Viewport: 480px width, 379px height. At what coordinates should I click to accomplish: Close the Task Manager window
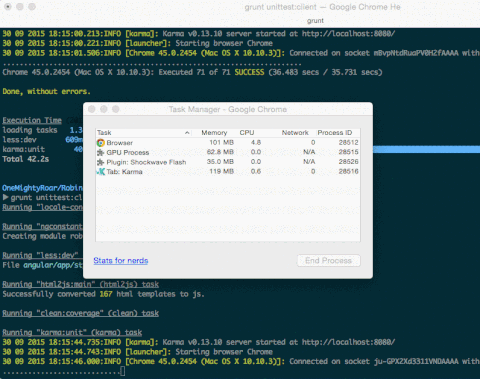[x=92, y=109]
